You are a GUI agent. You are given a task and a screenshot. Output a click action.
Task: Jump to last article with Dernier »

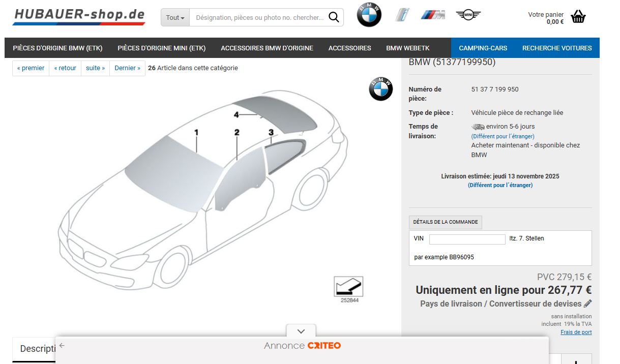127,68
